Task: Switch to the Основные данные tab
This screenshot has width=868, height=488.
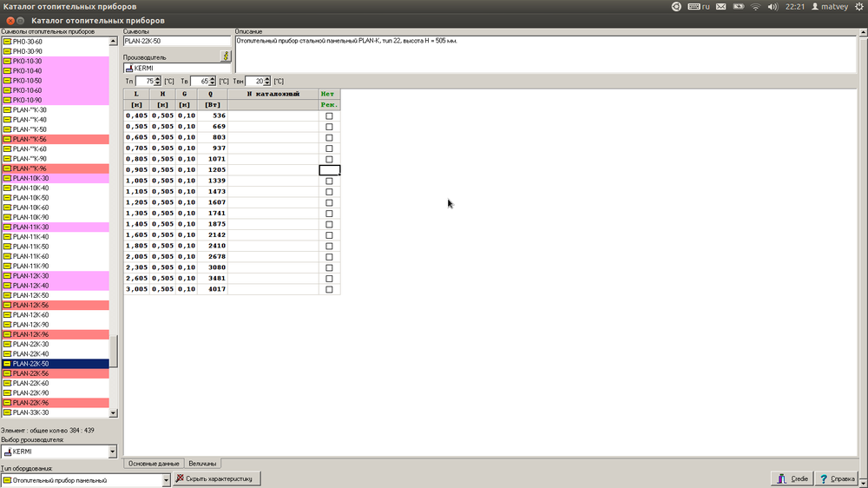Action: [x=154, y=464]
